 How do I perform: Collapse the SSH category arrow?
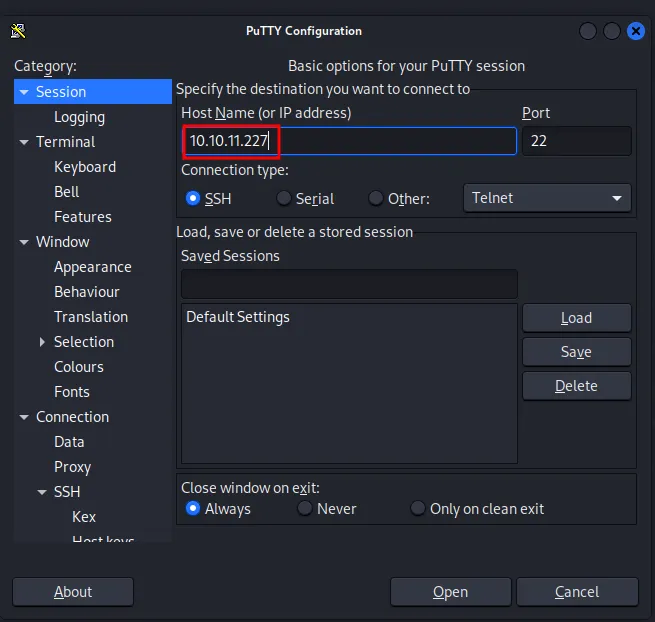coord(42,492)
